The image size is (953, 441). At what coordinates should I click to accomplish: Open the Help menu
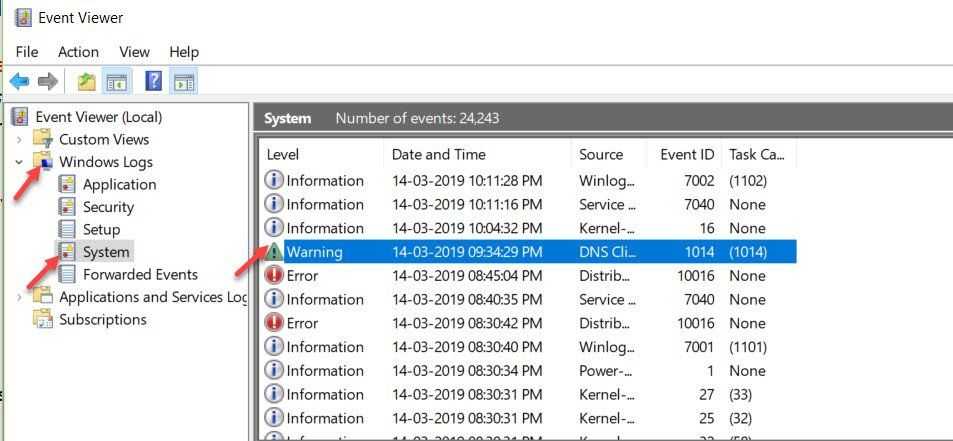click(184, 52)
